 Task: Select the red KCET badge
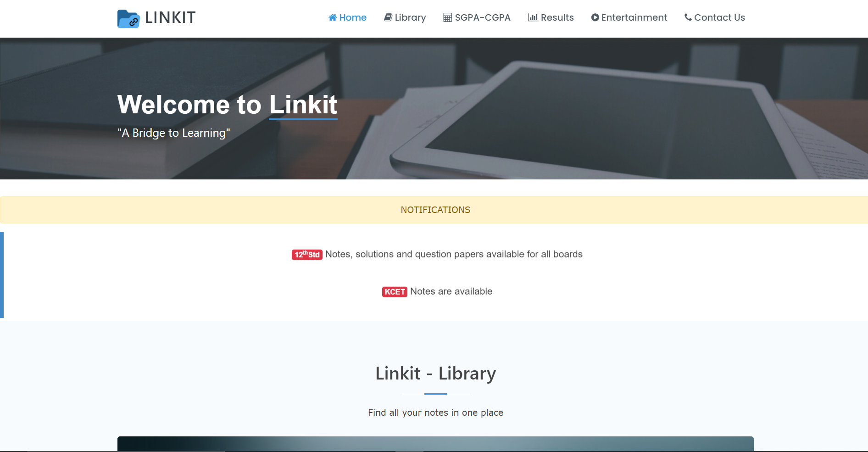click(395, 292)
